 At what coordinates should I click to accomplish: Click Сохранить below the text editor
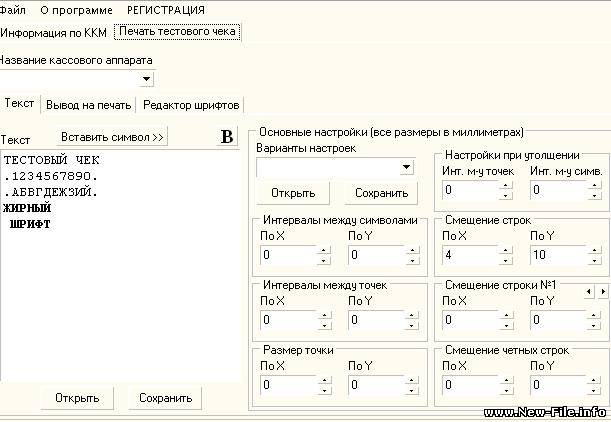[166, 398]
